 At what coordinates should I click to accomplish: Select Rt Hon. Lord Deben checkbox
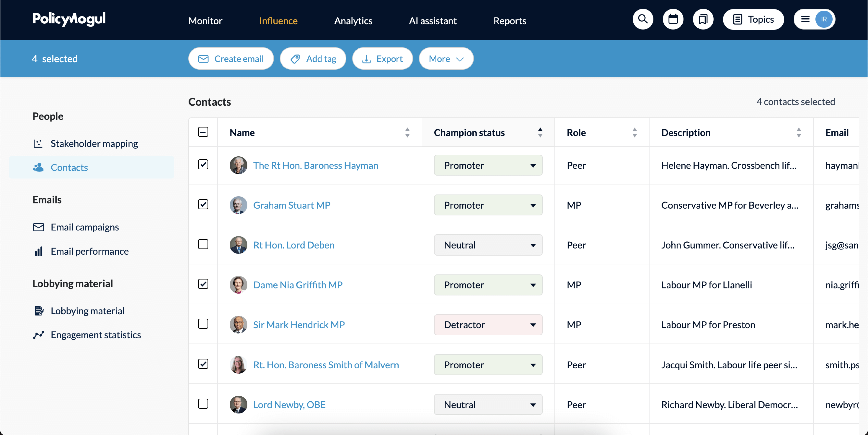pos(203,244)
